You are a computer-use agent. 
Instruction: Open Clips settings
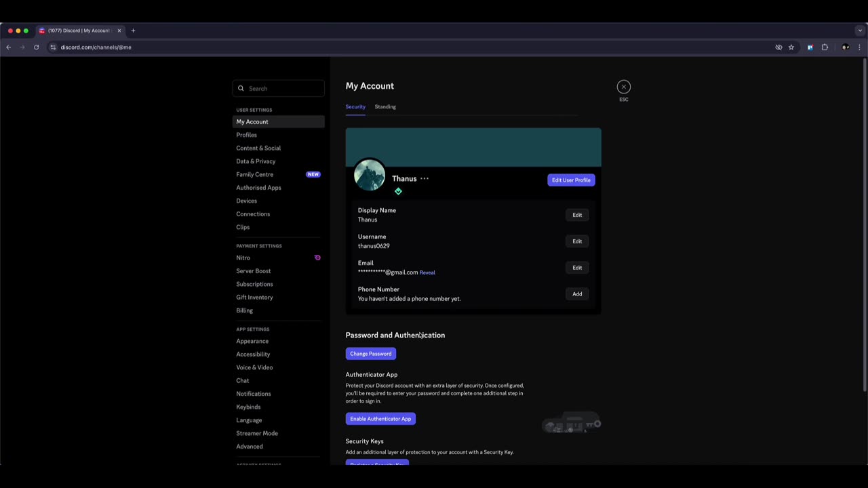click(x=279, y=227)
